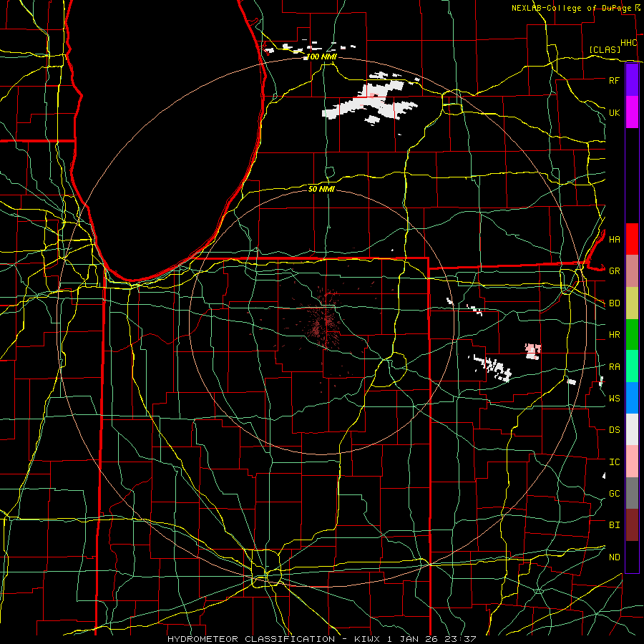This screenshot has height=644, width=644.
Task: Click the 'NEXLAB-College of DuPage' credit text
Action: 571,8
